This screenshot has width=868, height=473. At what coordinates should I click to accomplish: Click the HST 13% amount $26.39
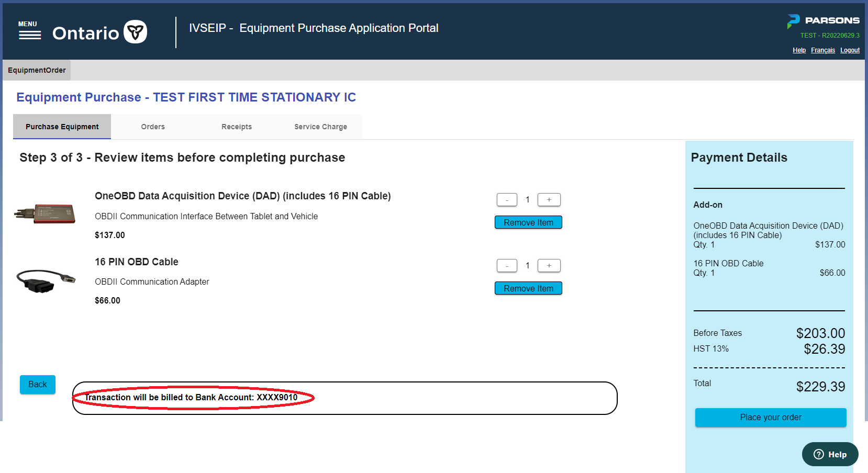[825, 349]
